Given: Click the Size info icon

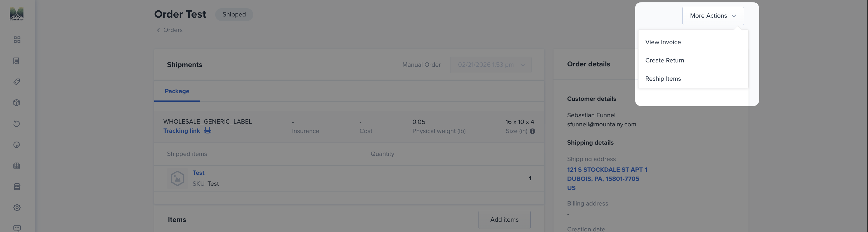Looking at the screenshot, I should pos(532,131).
